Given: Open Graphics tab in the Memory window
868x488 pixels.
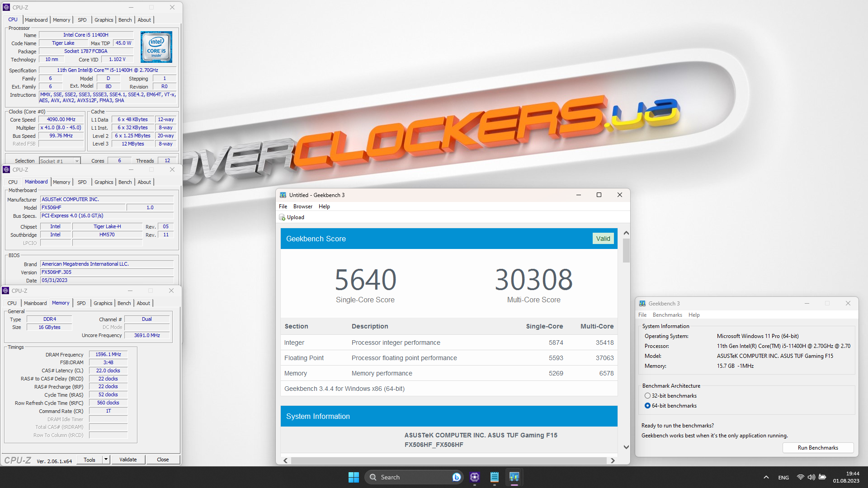Looking at the screenshot, I should click(103, 303).
